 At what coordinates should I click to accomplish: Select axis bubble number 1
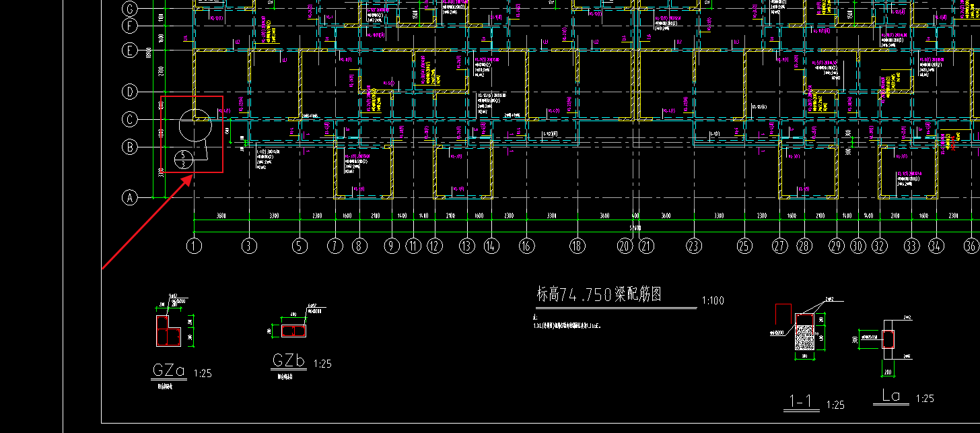pos(194,246)
